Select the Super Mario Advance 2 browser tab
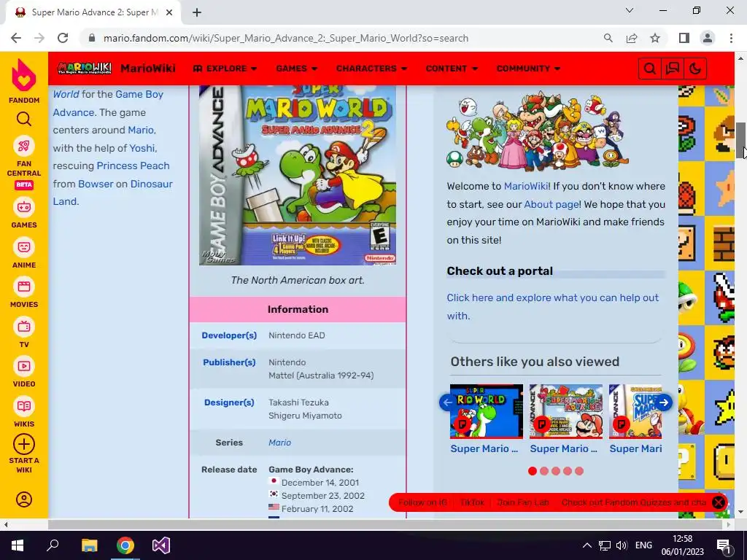 [x=93, y=12]
